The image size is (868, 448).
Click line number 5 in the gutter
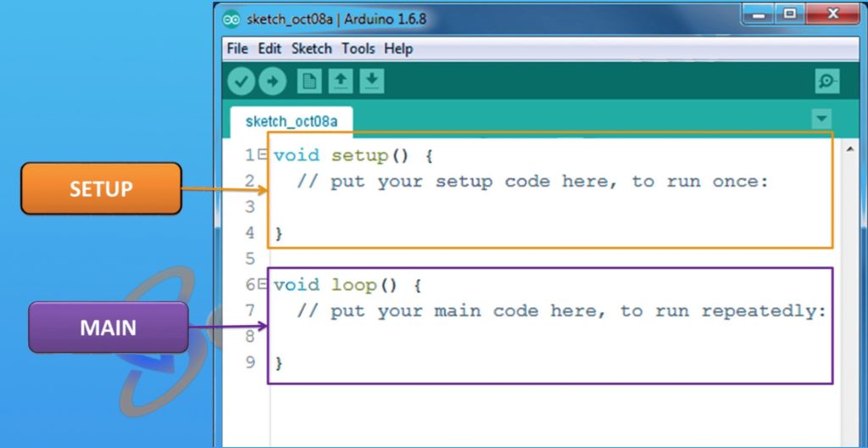click(250, 259)
